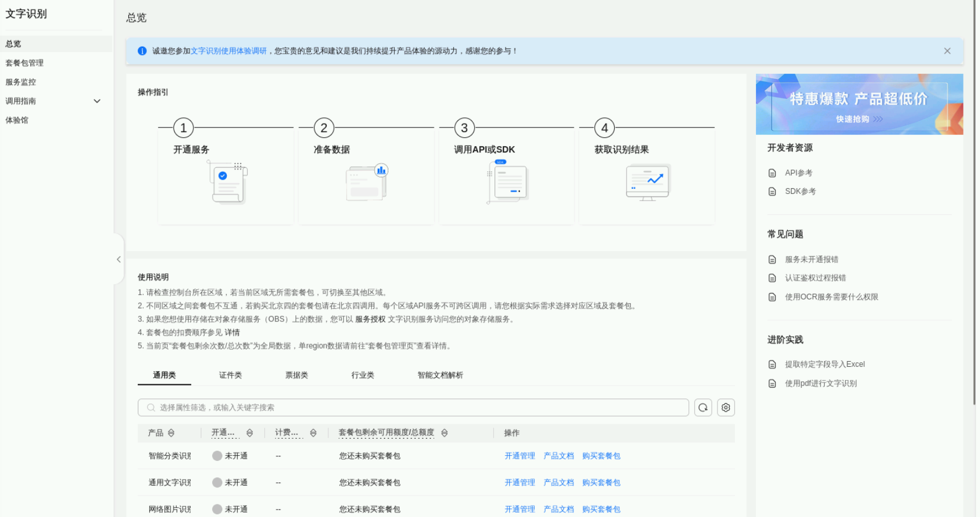The image size is (980, 517).
Task: Click the document icon beside 服务未开通报错
Action: click(772, 259)
